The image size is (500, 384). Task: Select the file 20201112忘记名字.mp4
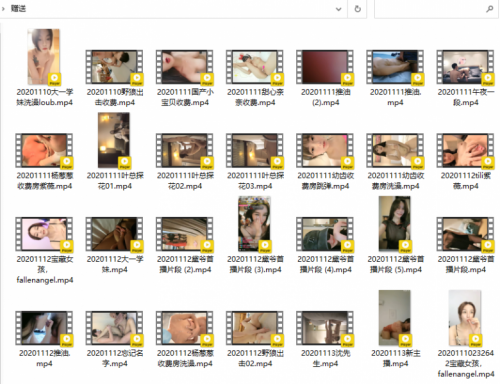(x=115, y=339)
